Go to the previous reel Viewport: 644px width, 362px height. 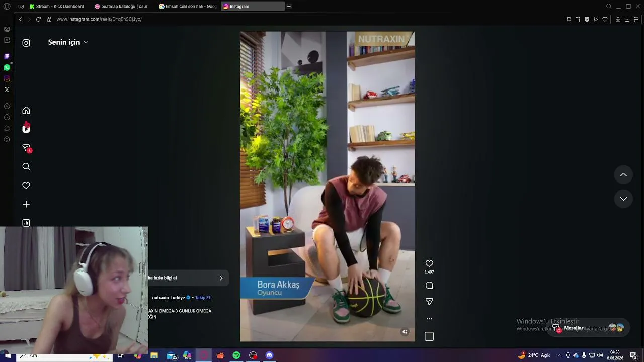pos(623,175)
